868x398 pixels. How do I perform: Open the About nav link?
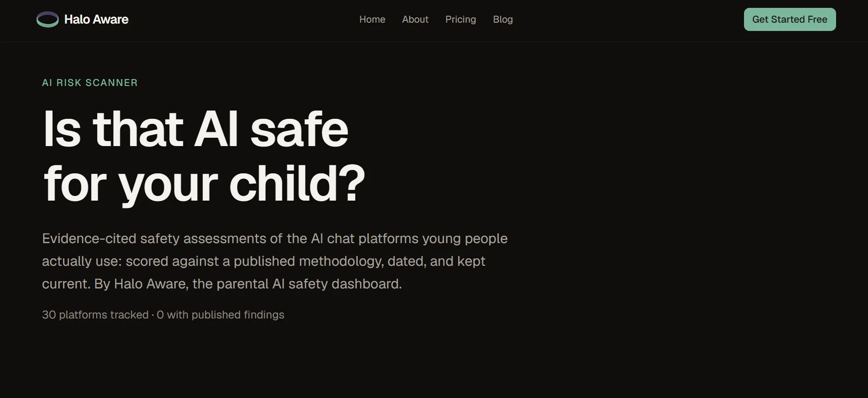415,19
